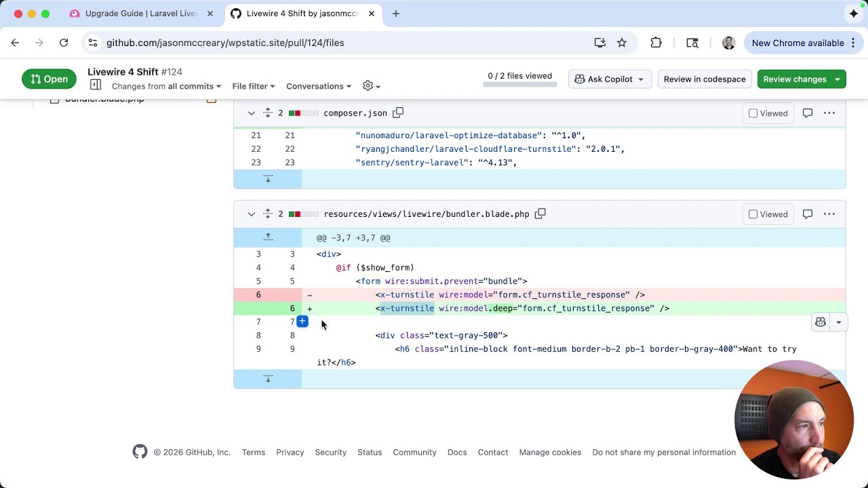Open the Contact footer link
The image size is (868, 488).
point(493,452)
